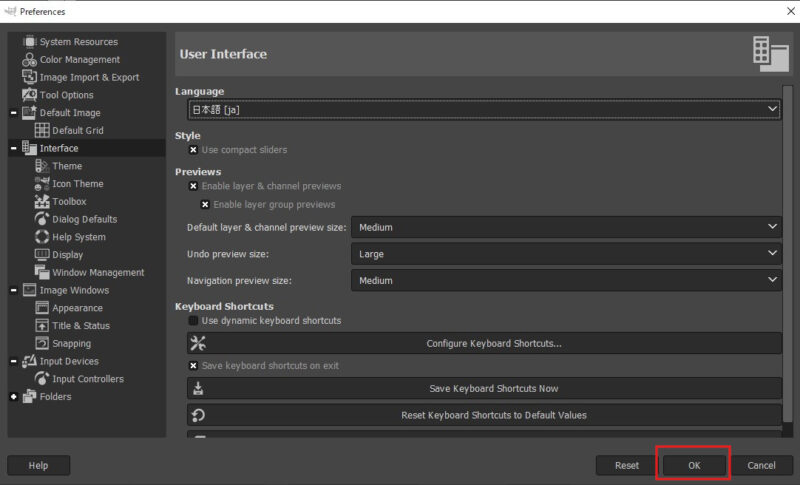Click the Display monitor icon
This screenshot has height=485, width=800.
click(x=42, y=254)
